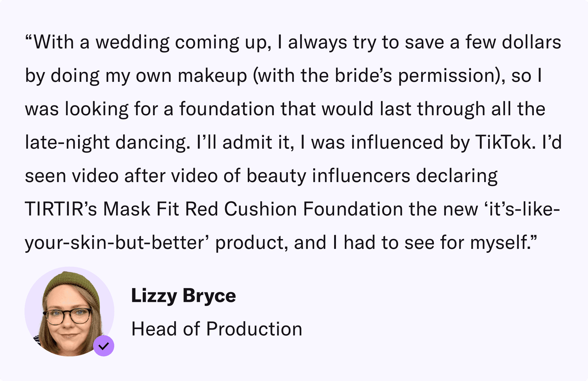The width and height of the screenshot is (588, 381).
Task: Click the author name Lizzy Bryce
Action: [183, 296]
